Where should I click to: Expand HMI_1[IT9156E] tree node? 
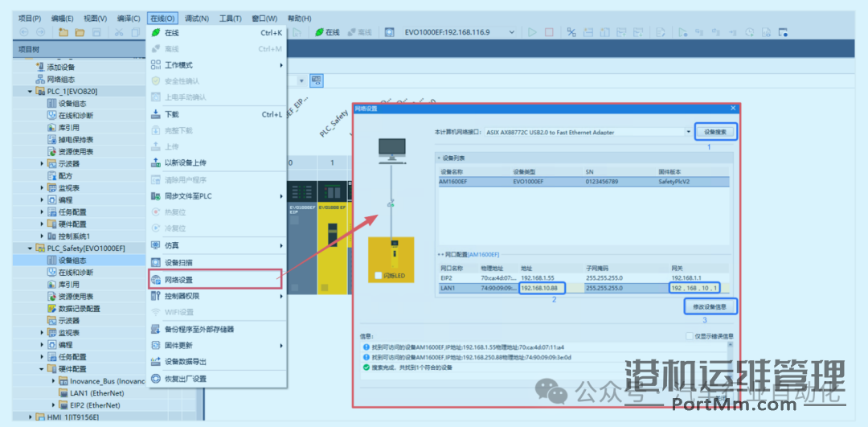pos(30,417)
